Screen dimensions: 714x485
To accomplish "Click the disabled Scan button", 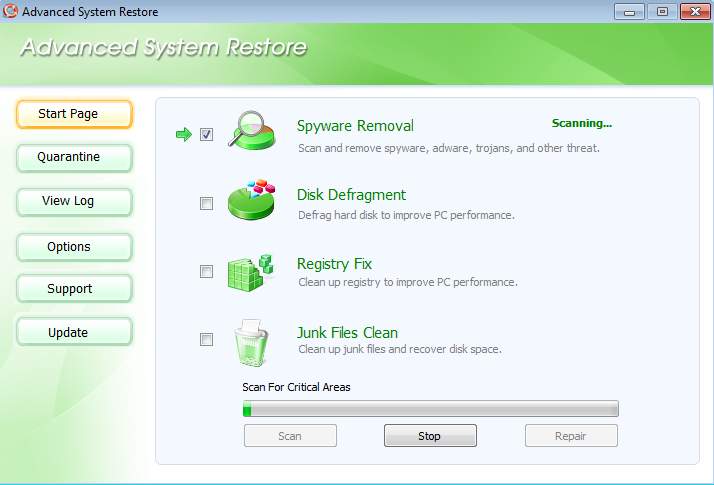I will tap(290, 436).
